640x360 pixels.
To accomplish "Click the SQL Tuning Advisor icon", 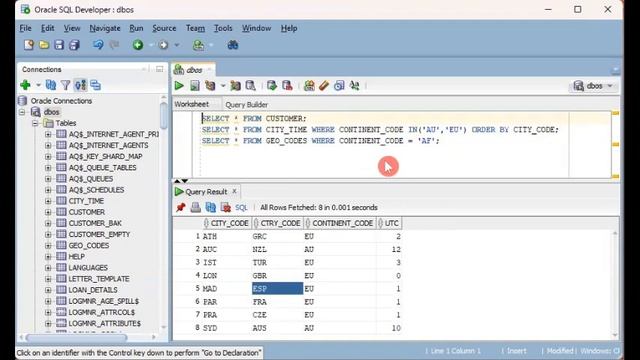I will pyautogui.click(x=251, y=86).
